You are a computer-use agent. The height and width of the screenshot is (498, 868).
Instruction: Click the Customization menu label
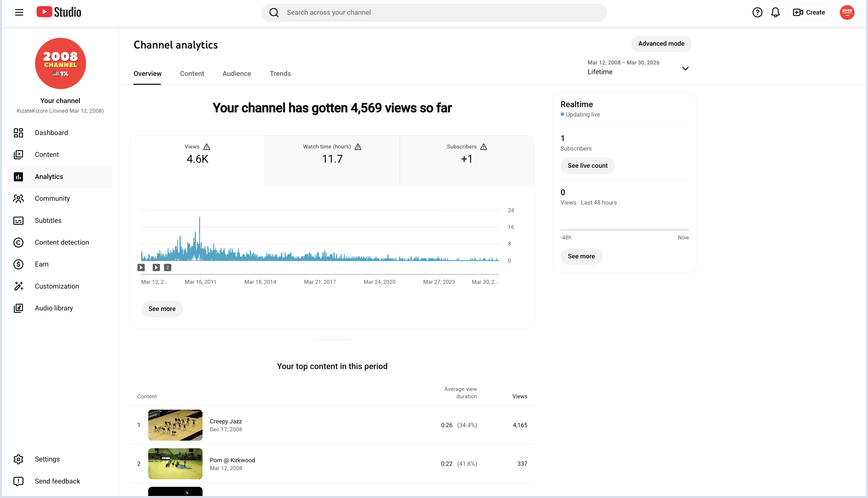(x=57, y=286)
